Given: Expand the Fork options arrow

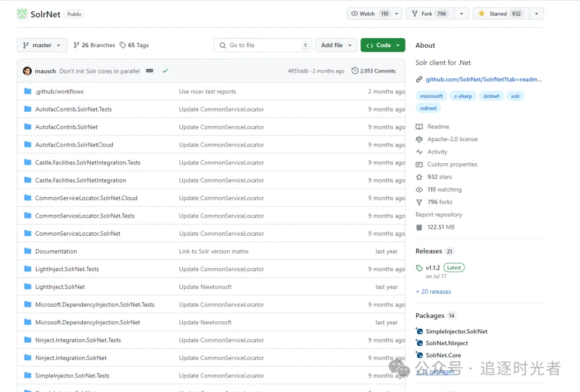Looking at the screenshot, I should pos(462,14).
